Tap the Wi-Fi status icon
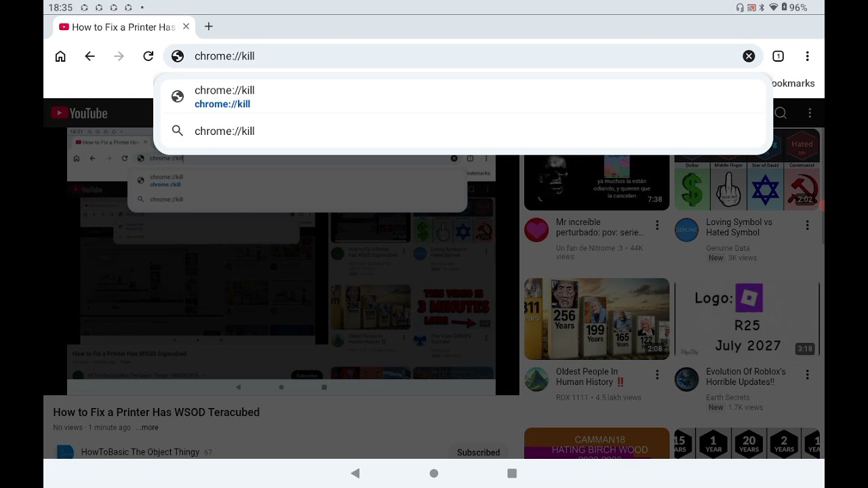Image resolution: width=868 pixels, height=488 pixels. point(773,7)
